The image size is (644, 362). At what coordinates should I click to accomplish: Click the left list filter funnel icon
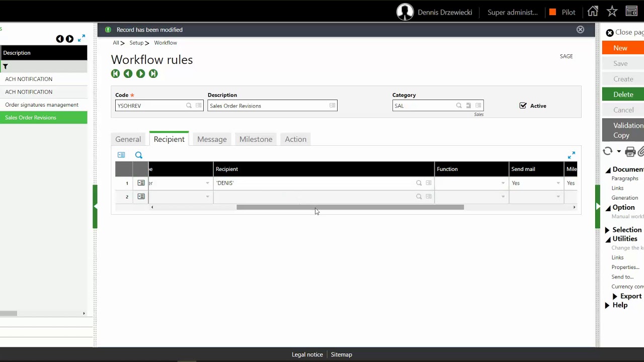pos(6,66)
